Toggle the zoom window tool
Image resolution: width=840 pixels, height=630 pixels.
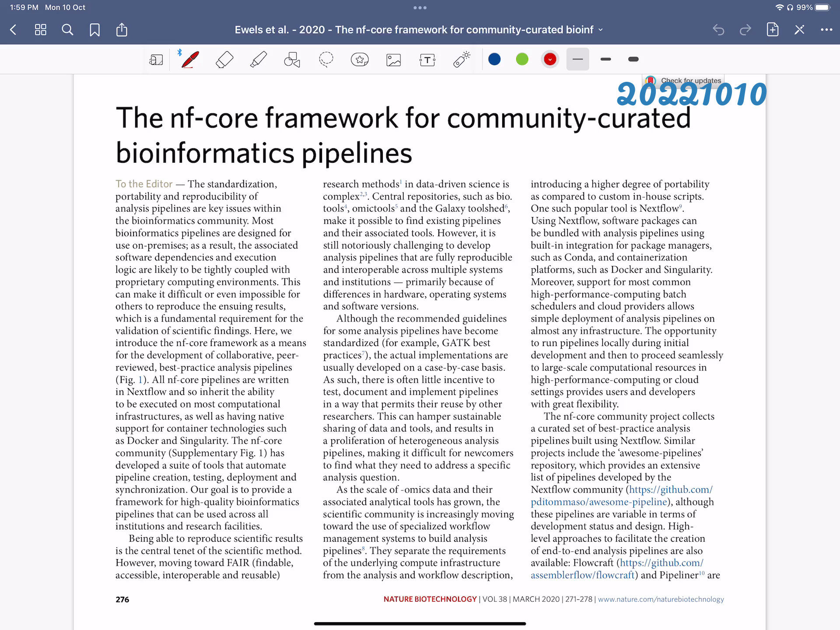pyautogui.click(x=156, y=59)
